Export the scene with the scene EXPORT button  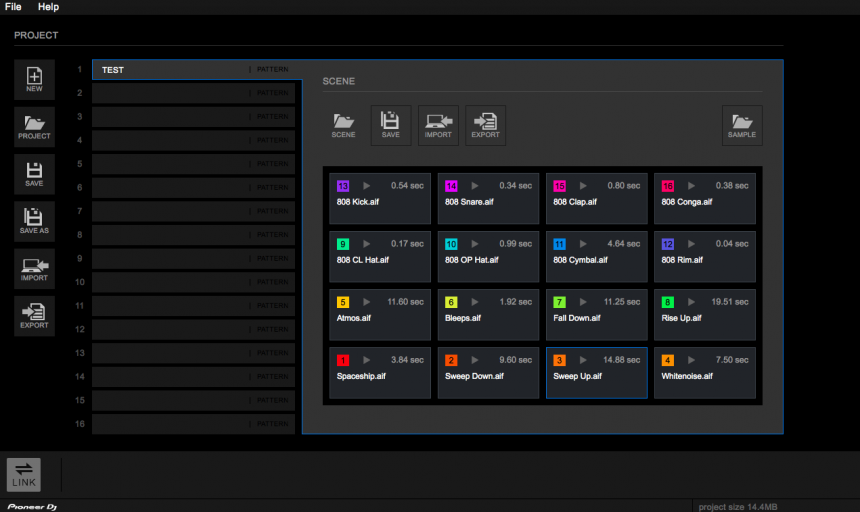(x=485, y=126)
